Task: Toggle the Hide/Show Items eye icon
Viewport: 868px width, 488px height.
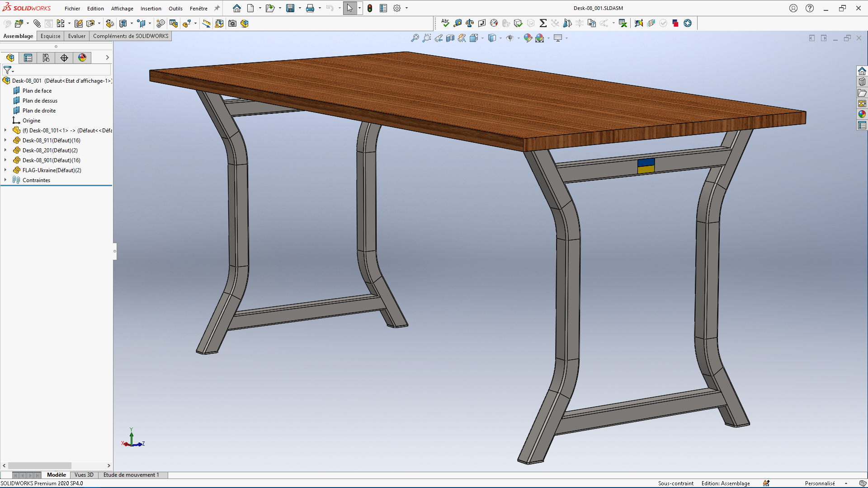Action: coord(510,38)
